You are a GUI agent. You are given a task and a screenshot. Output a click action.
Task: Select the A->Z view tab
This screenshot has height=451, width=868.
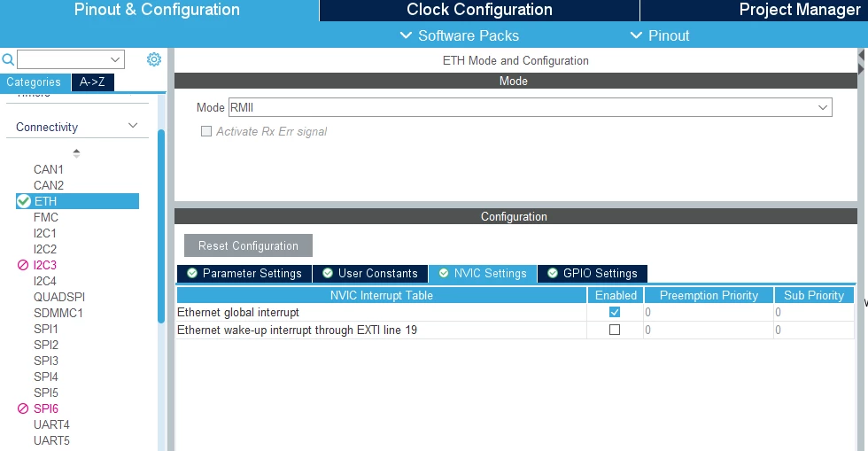92,82
